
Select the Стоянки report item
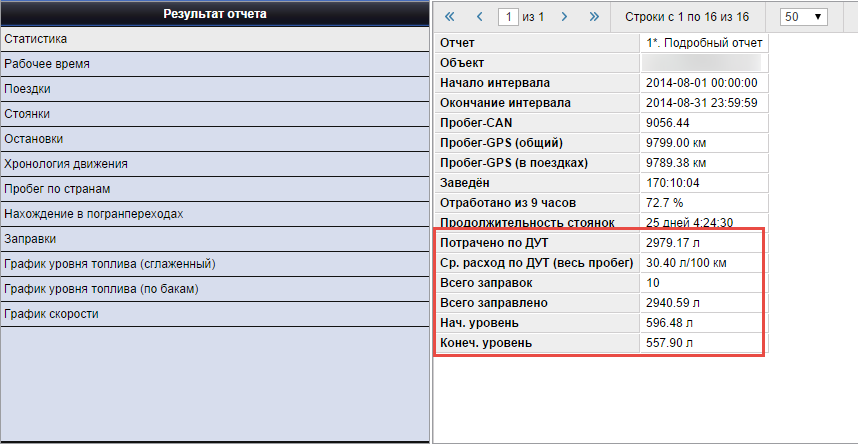(214, 114)
